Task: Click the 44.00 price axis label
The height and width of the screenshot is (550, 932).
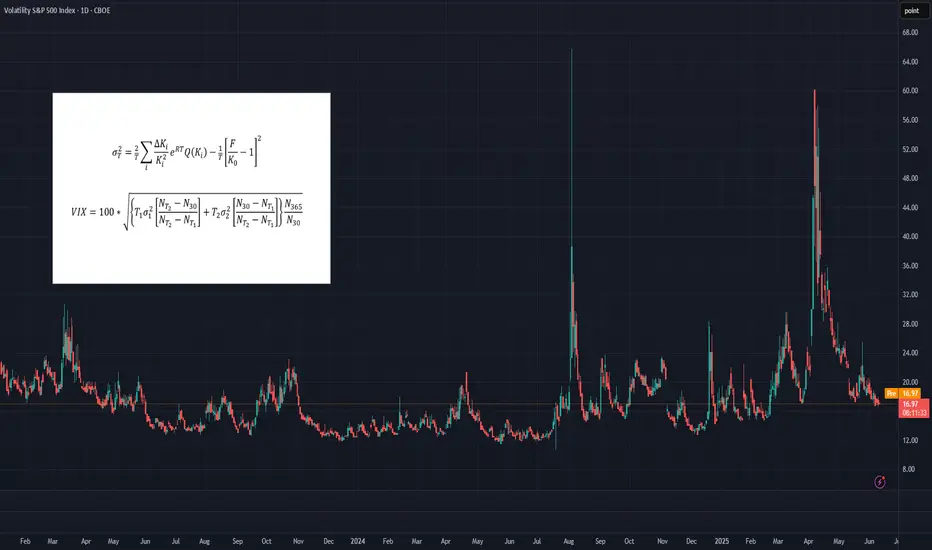Action: click(x=910, y=208)
